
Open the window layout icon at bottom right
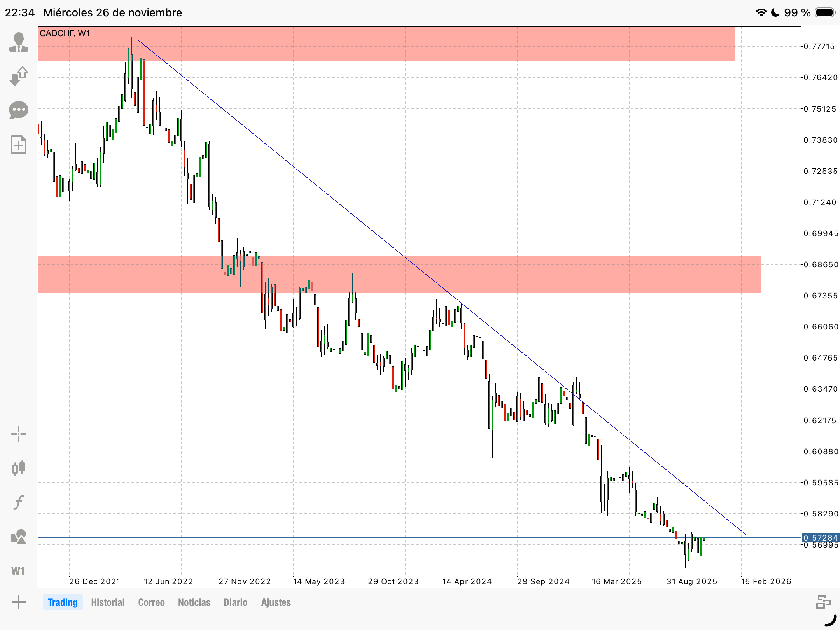823,602
